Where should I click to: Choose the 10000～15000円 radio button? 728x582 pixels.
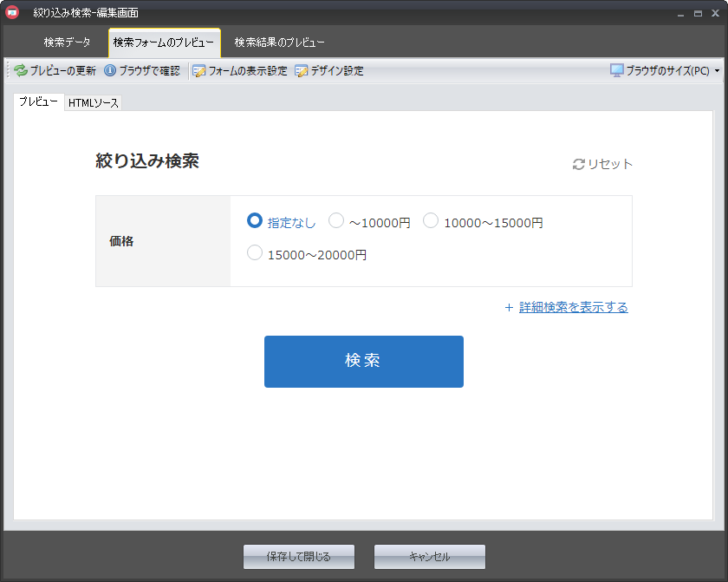tap(431, 221)
